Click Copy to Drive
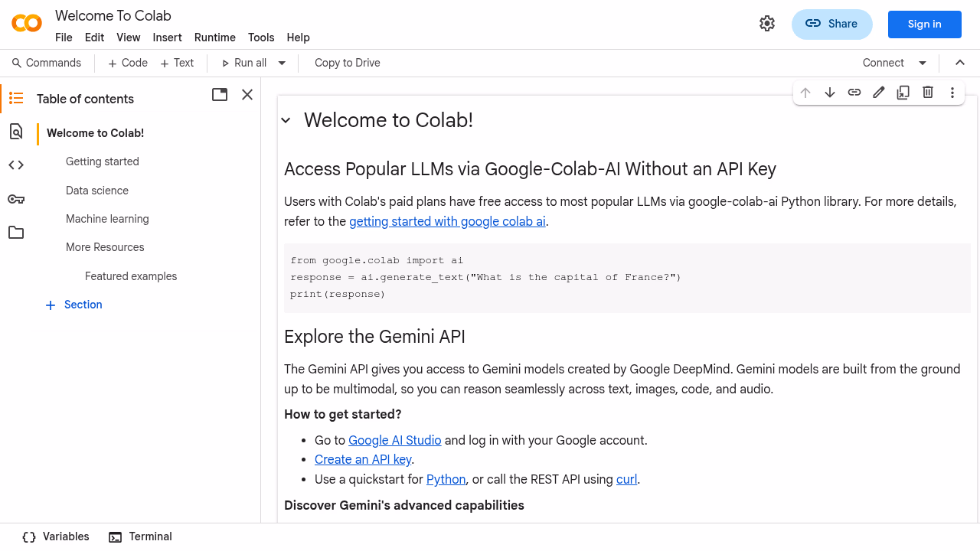 (348, 63)
